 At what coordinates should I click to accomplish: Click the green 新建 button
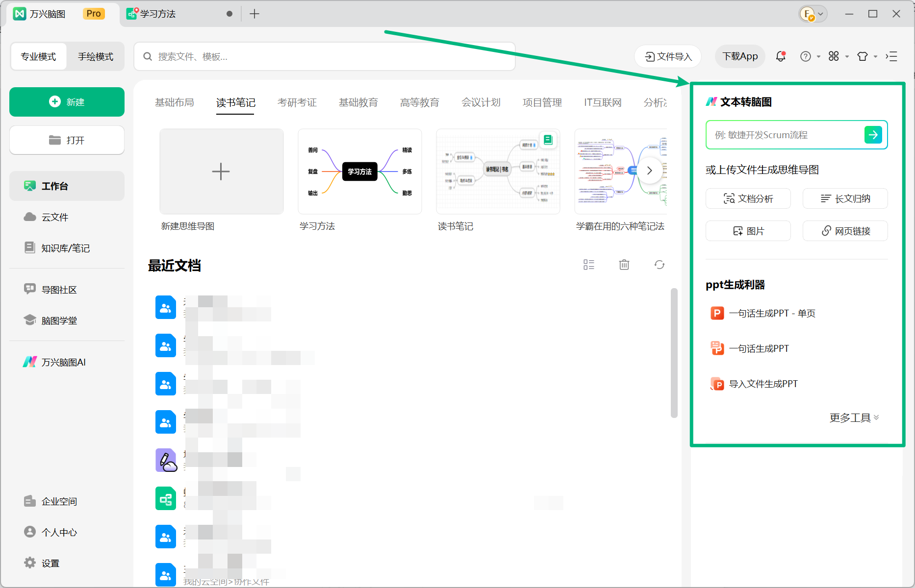67,102
